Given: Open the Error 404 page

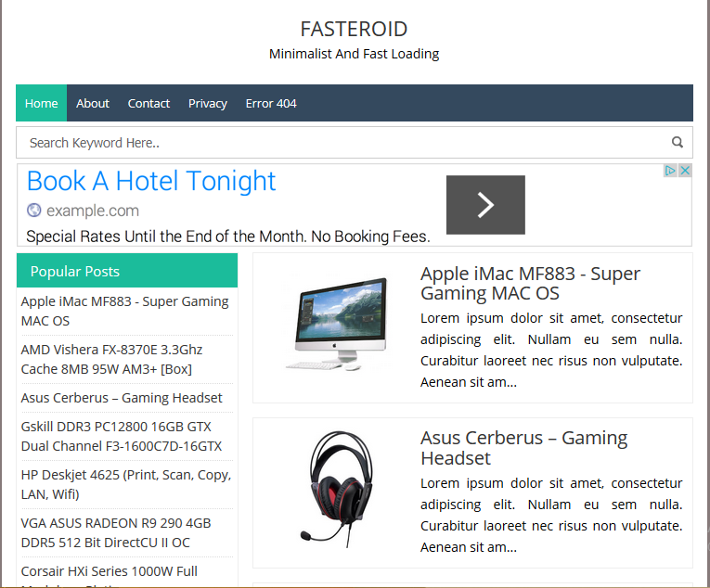Looking at the screenshot, I should pyautogui.click(x=271, y=103).
